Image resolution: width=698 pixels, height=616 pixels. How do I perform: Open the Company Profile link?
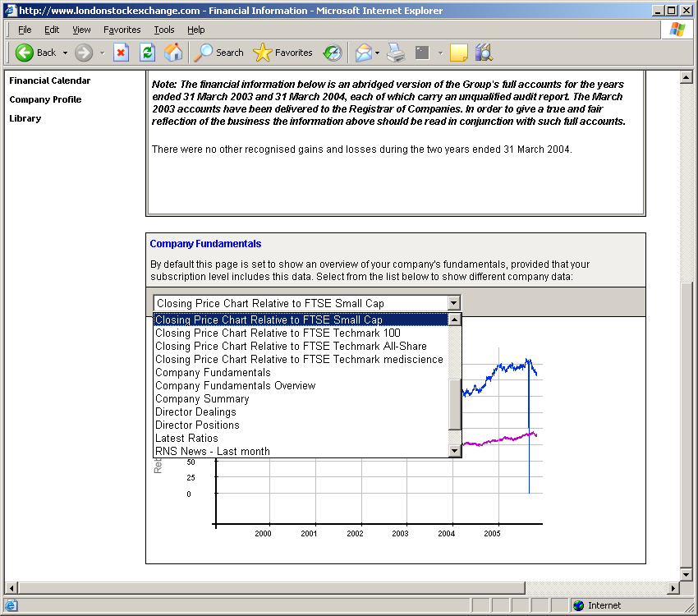coord(45,99)
